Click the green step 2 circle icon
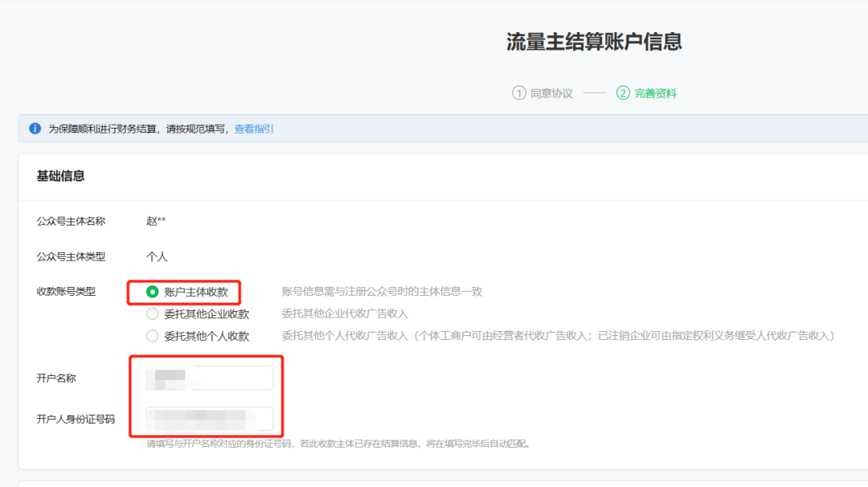868x487 pixels. coord(623,93)
